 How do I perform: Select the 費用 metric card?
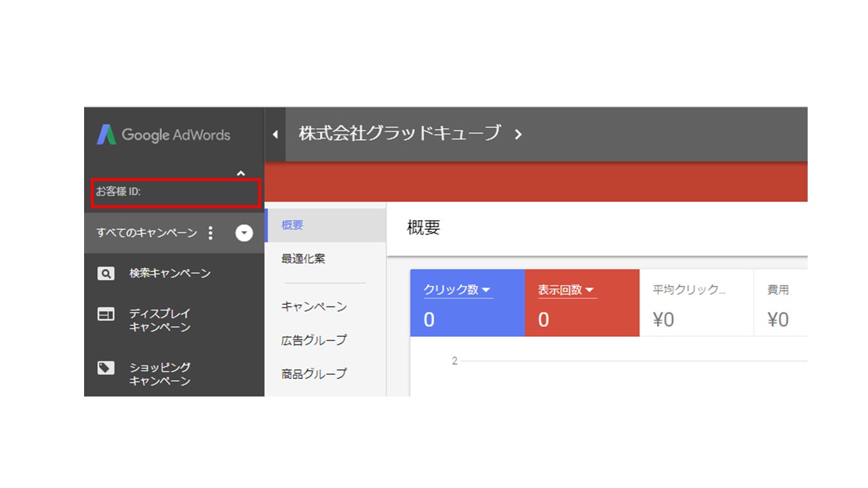coord(781,303)
